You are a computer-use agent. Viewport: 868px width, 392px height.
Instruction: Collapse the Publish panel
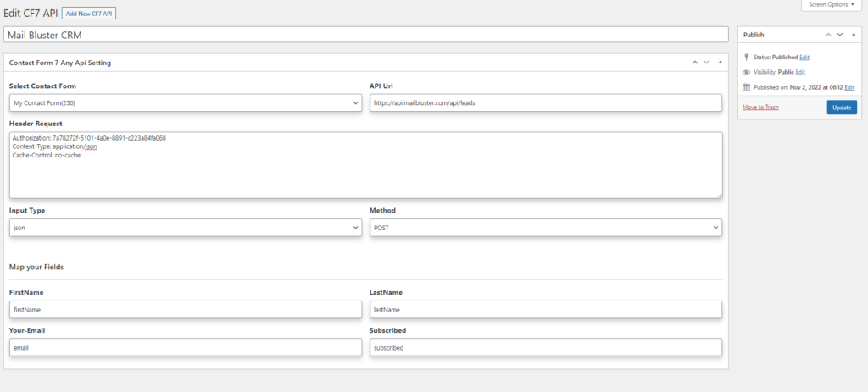tap(854, 35)
